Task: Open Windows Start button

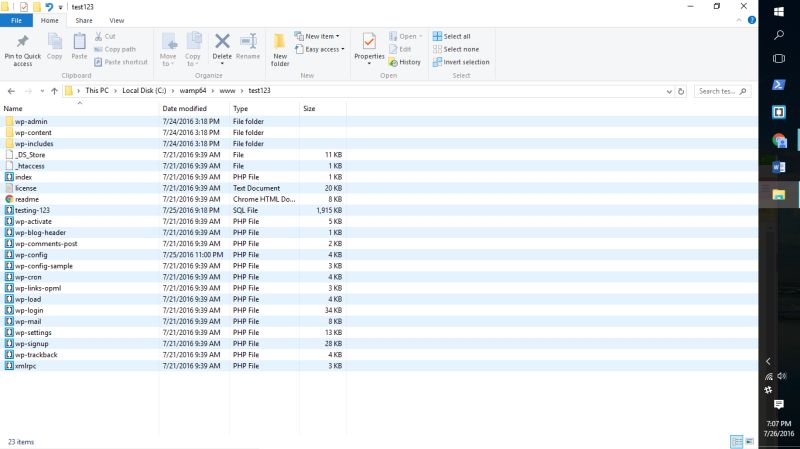Action: [x=779, y=11]
